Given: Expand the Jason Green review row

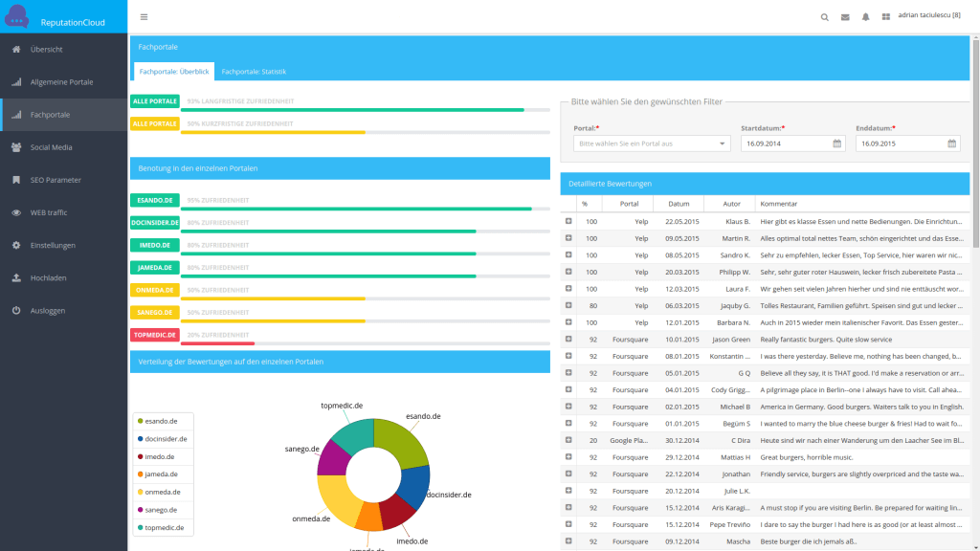Looking at the screenshot, I should tap(568, 339).
